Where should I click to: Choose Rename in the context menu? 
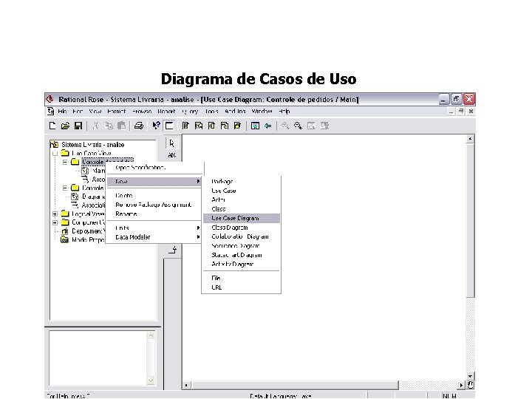(154, 214)
